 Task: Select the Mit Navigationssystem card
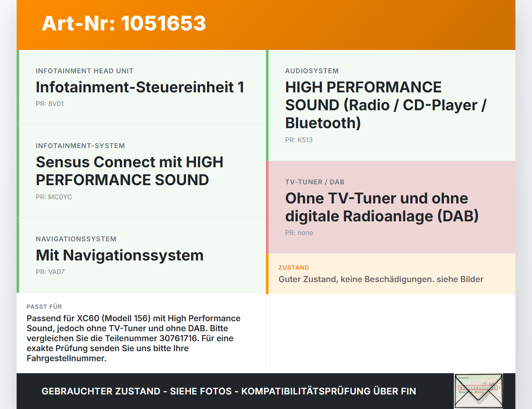coord(141,255)
